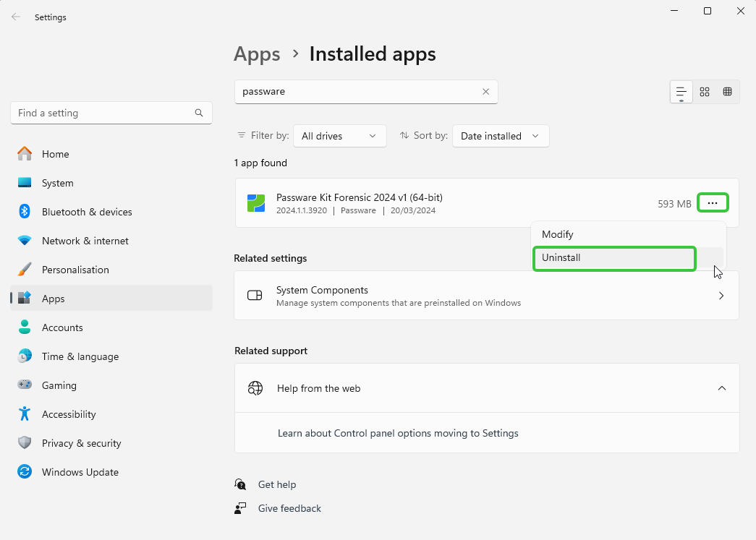756x540 pixels.
Task: Click the Passware Kit Forensic 2024 v1 title
Action: [360, 197]
